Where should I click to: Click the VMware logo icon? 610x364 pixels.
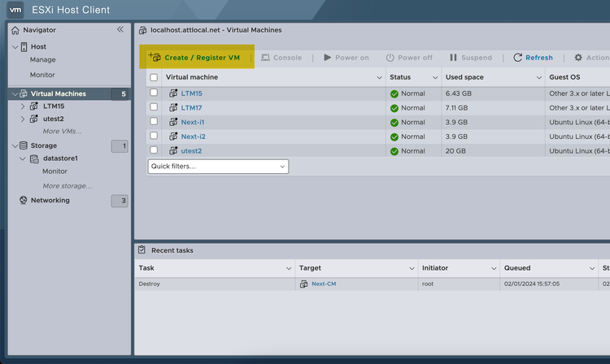coord(15,10)
